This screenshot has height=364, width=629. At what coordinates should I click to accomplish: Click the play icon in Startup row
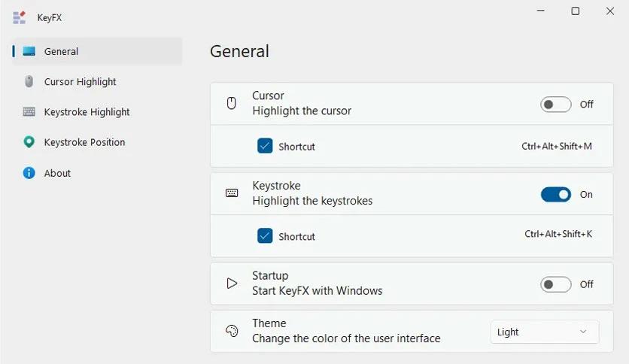232,284
